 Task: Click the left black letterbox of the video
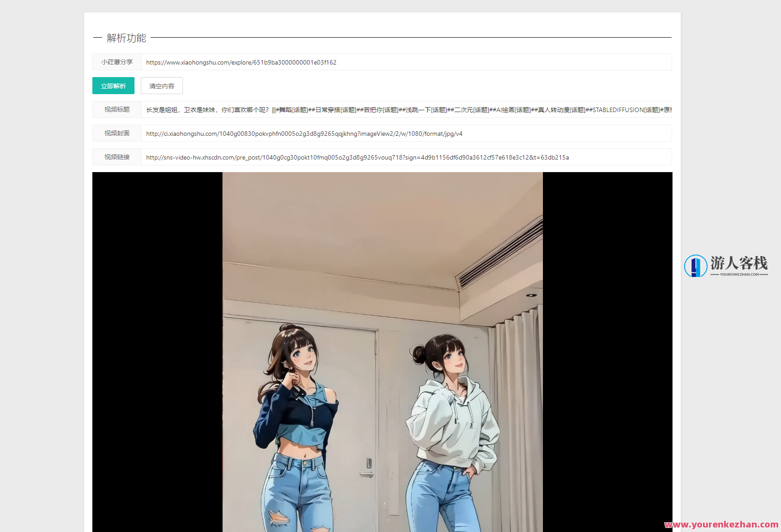click(157, 352)
